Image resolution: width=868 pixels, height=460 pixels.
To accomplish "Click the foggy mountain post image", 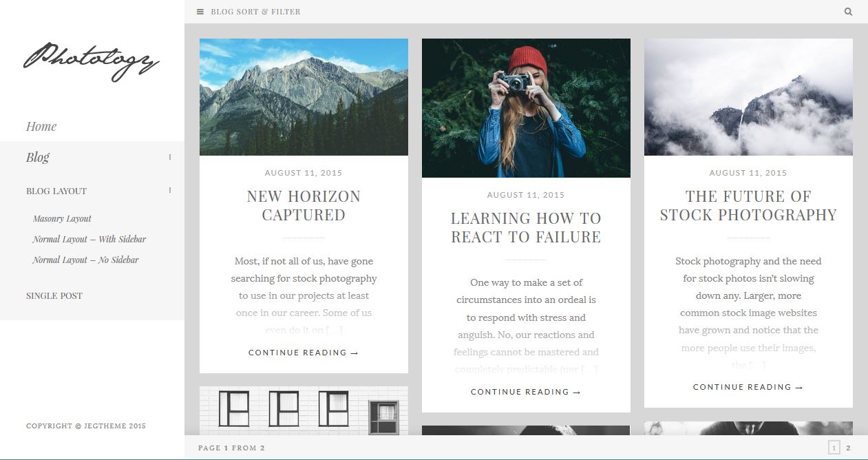I will click(748, 97).
